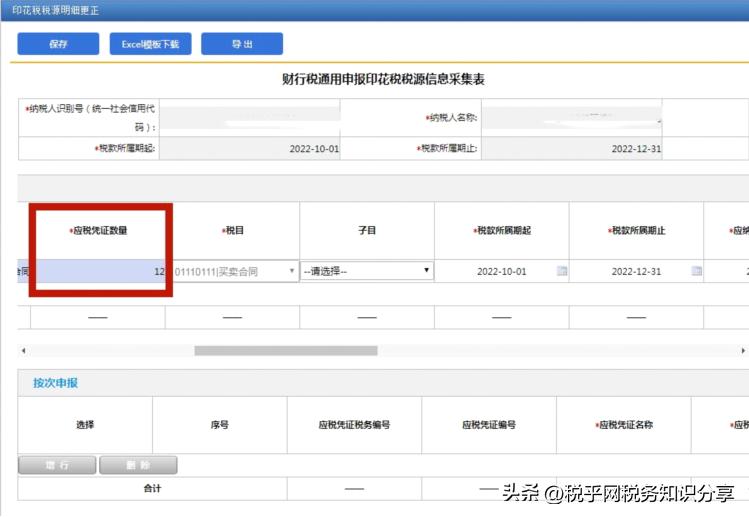Click the table row date field 2022-12-31

(x=636, y=271)
